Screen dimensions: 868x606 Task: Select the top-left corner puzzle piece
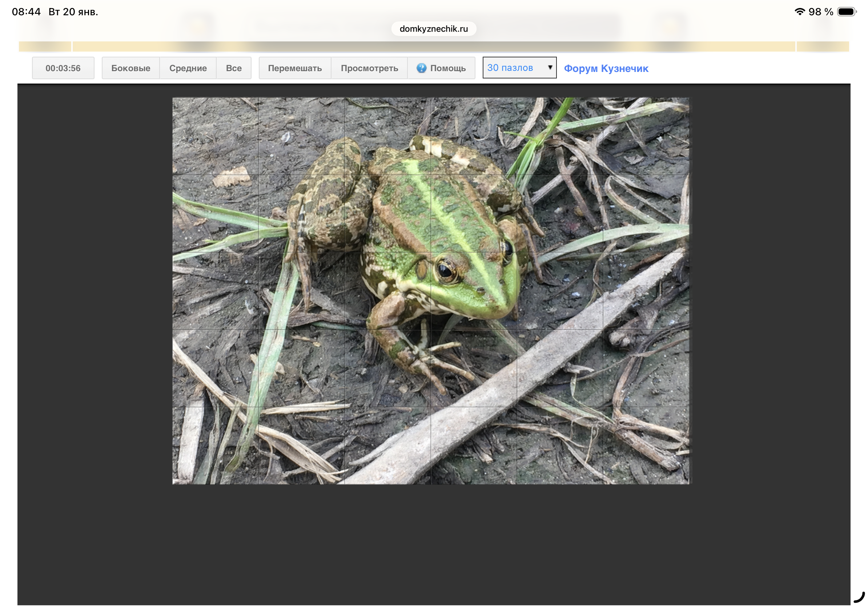pos(216,136)
